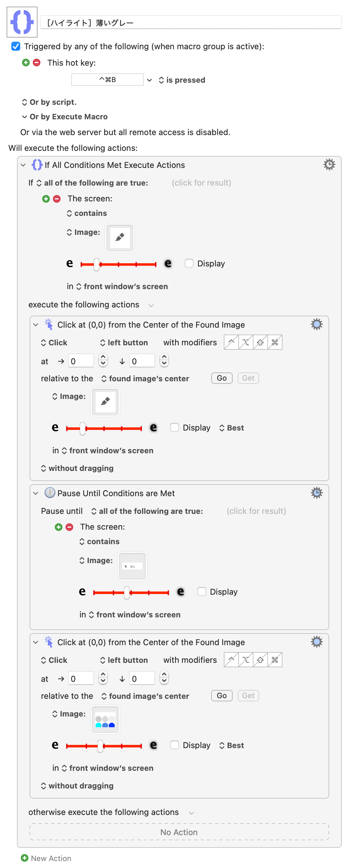Remove the hot key trigger with red minus
This screenshot has height=868, width=348.
[x=37, y=63]
